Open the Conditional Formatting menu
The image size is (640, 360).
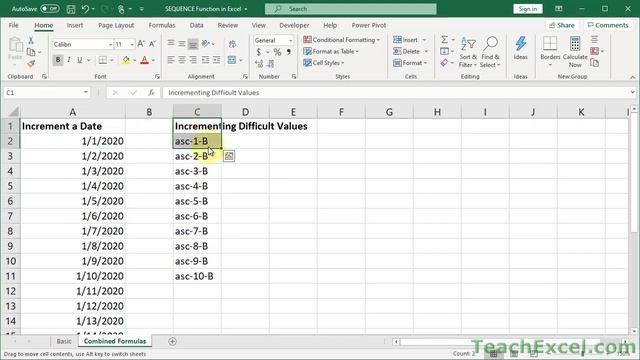click(342, 40)
